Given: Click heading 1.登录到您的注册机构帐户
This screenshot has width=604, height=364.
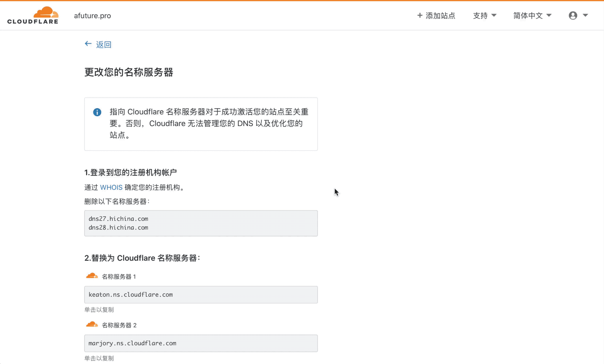Looking at the screenshot, I should (x=130, y=173).
